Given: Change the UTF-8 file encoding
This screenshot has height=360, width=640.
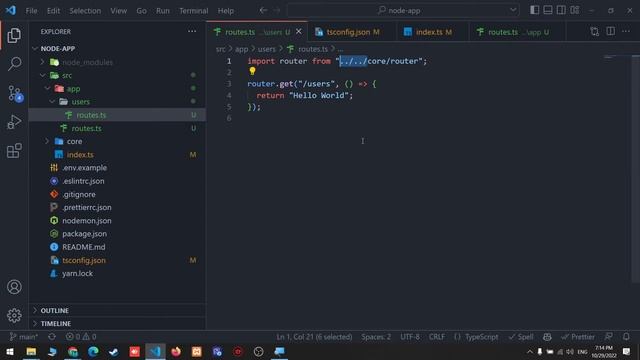Looking at the screenshot, I should coord(410,337).
